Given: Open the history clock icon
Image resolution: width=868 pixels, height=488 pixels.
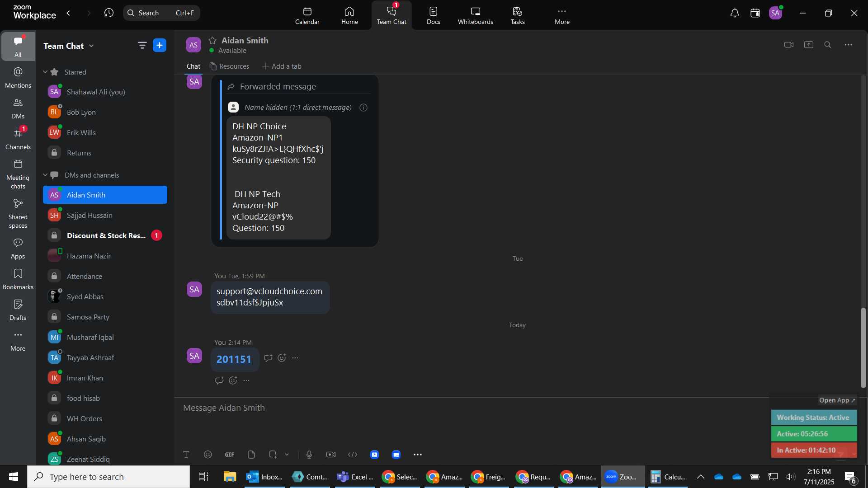Looking at the screenshot, I should coord(108,13).
